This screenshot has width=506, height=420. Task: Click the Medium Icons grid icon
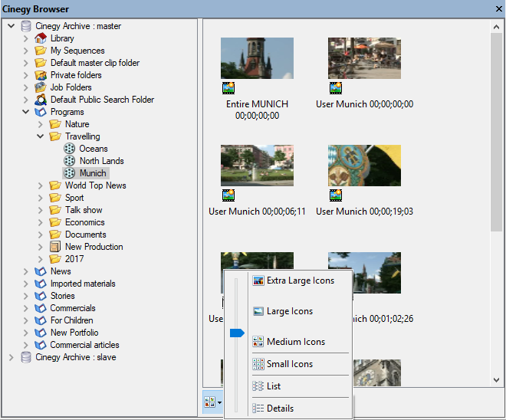click(258, 342)
